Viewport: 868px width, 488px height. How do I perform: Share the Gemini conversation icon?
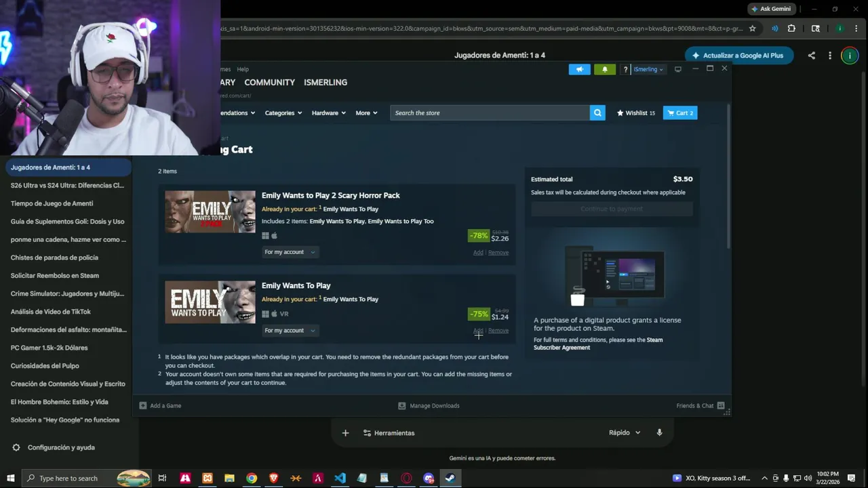[x=811, y=56]
